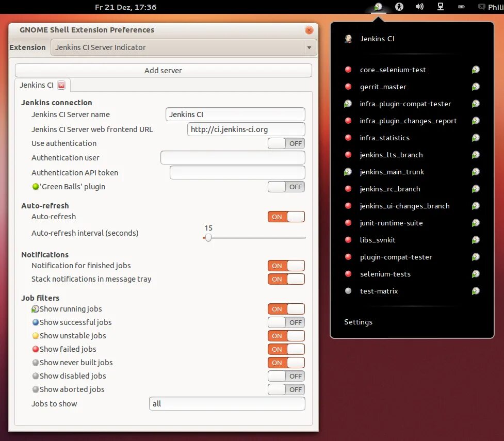
Task: Open Jenkins indicator icon in top panel
Action: (378, 7)
